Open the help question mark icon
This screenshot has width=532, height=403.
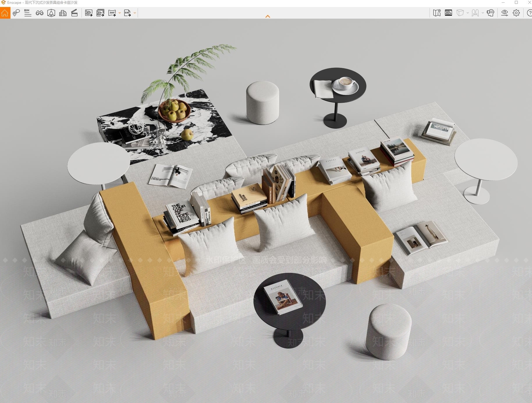click(529, 13)
